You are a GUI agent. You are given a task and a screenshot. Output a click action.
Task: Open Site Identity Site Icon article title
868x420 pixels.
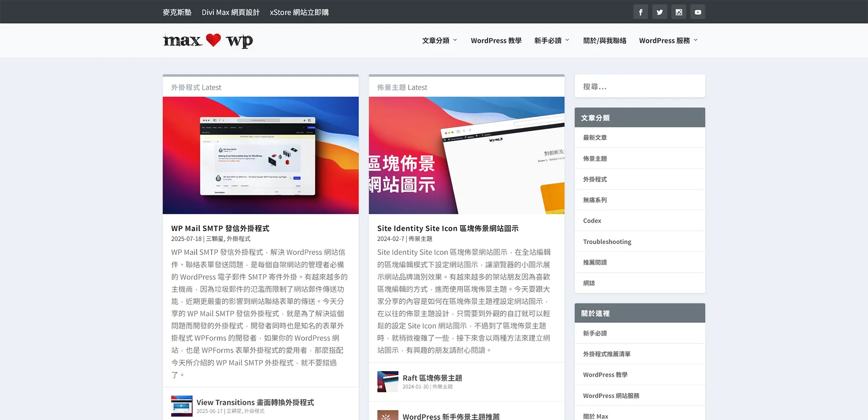pos(448,228)
